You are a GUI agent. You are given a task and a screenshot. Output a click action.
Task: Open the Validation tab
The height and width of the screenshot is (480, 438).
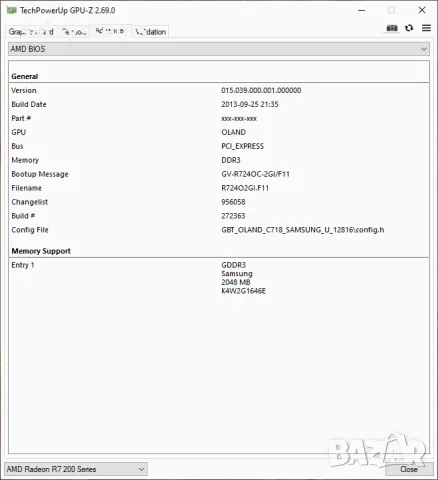click(151, 32)
